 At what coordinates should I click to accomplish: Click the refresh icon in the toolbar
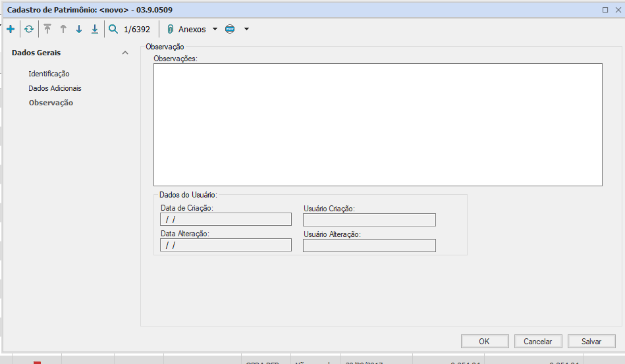29,29
